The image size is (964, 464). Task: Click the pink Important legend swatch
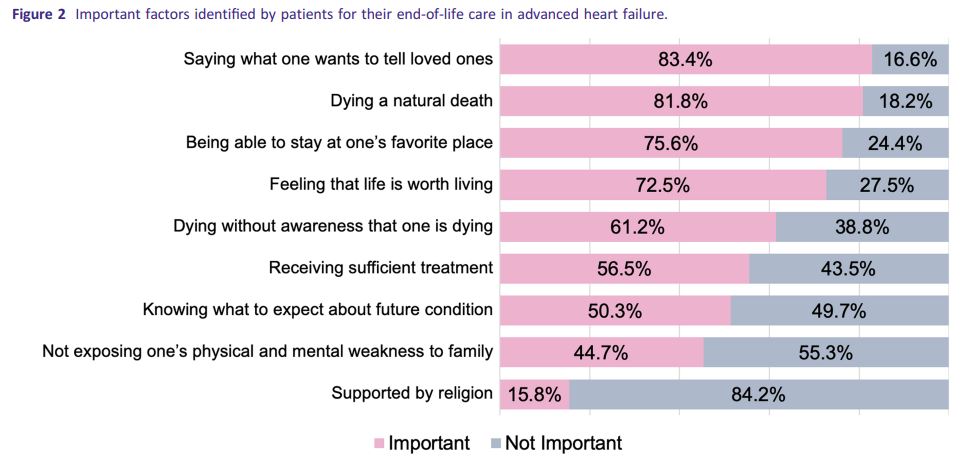click(x=379, y=444)
